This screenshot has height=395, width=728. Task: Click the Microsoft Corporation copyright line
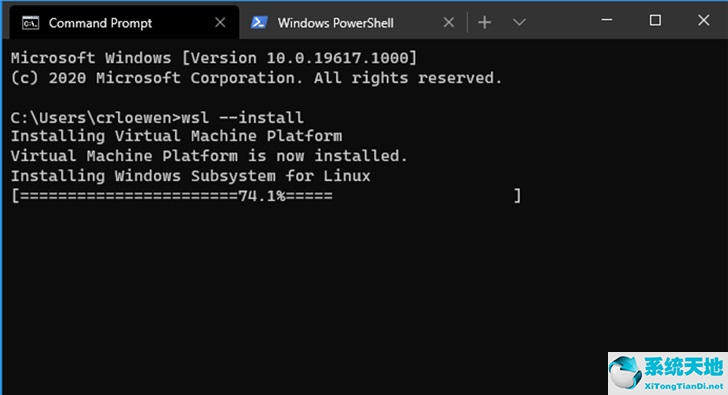tap(256, 78)
